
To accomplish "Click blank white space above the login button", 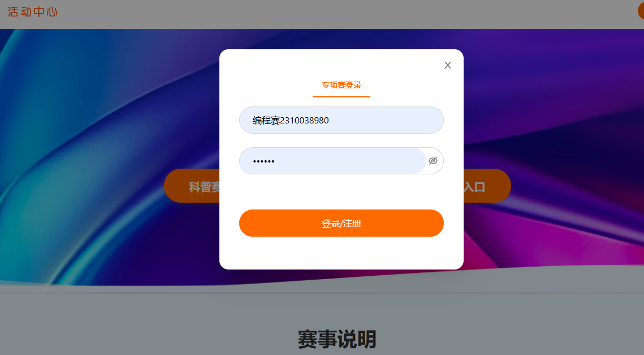I will coord(342,192).
